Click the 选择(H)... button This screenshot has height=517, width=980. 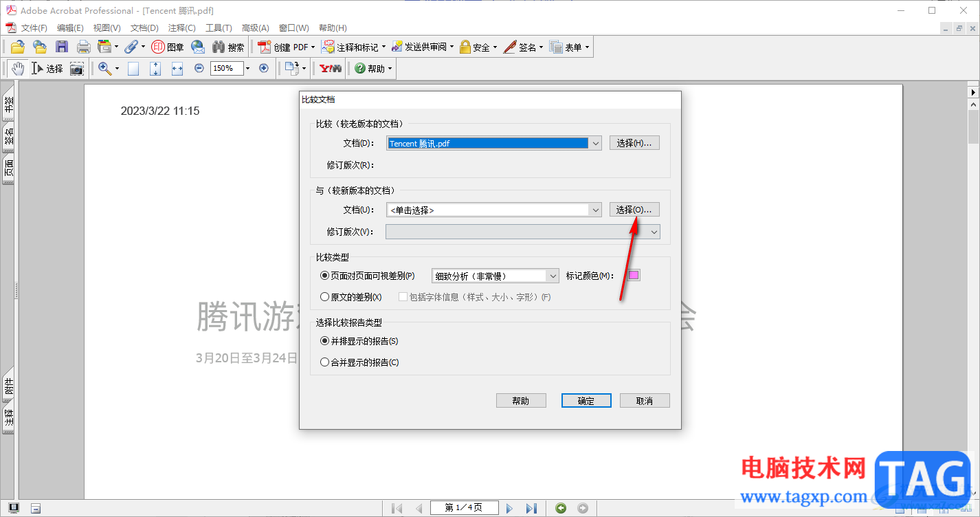pos(634,143)
